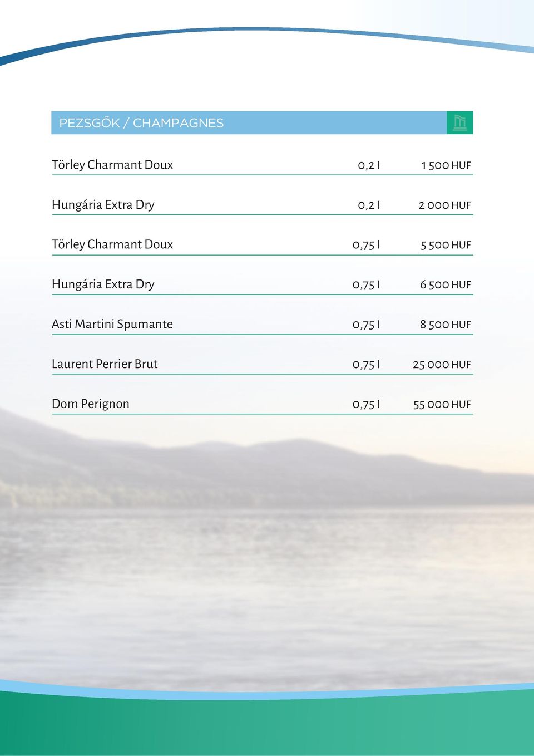
Task: Select Dom Perignon item
Action: (91, 404)
